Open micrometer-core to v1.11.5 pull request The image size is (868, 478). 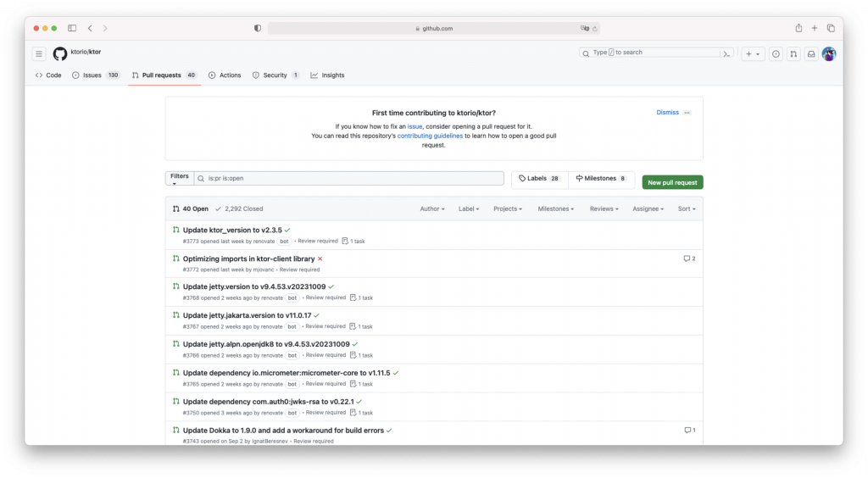pyautogui.click(x=287, y=373)
